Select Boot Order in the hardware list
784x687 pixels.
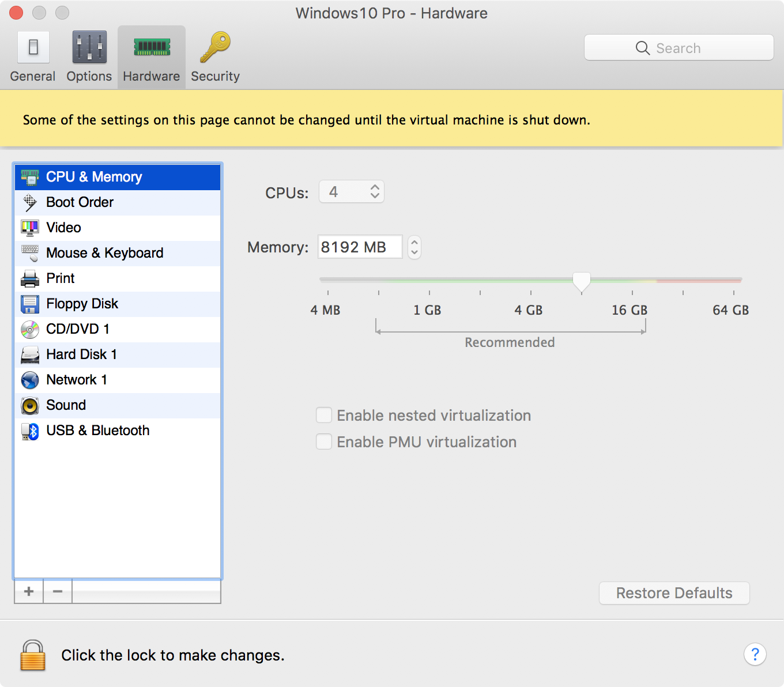pos(118,202)
